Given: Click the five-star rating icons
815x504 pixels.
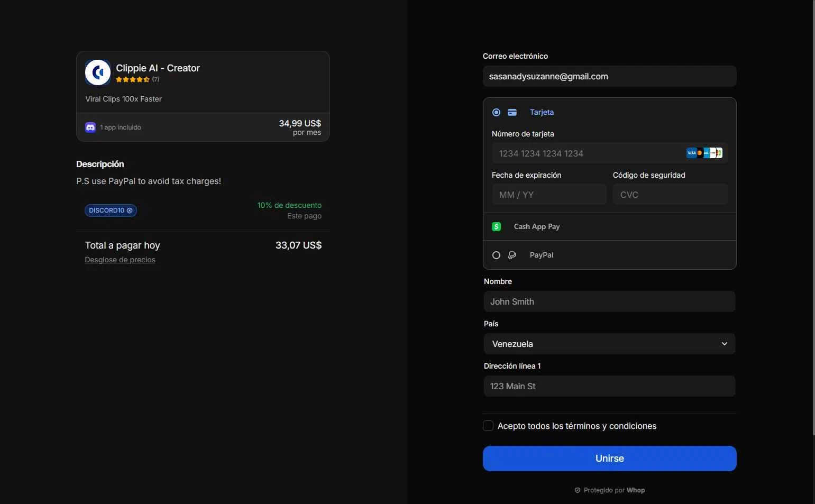Looking at the screenshot, I should pos(133,79).
